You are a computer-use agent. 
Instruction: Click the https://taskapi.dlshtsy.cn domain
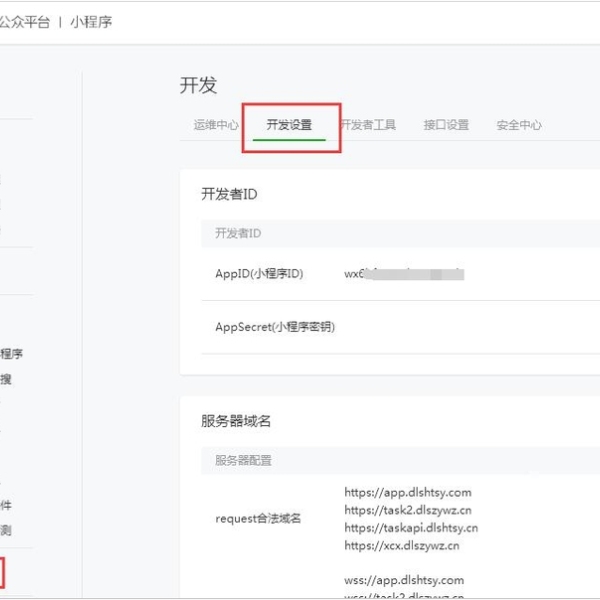click(411, 528)
